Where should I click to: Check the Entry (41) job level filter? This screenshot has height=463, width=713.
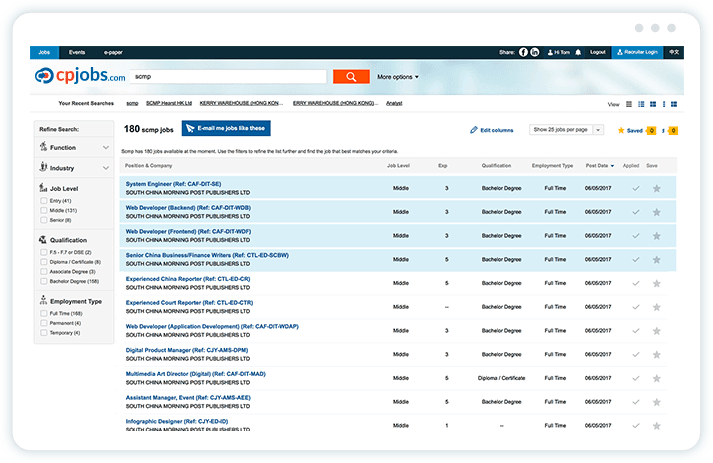click(44, 201)
